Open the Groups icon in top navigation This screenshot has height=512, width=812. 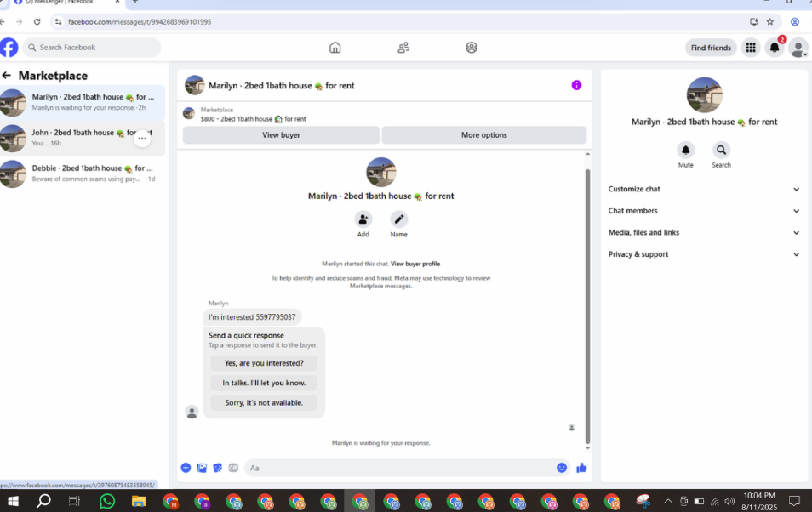point(472,48)
